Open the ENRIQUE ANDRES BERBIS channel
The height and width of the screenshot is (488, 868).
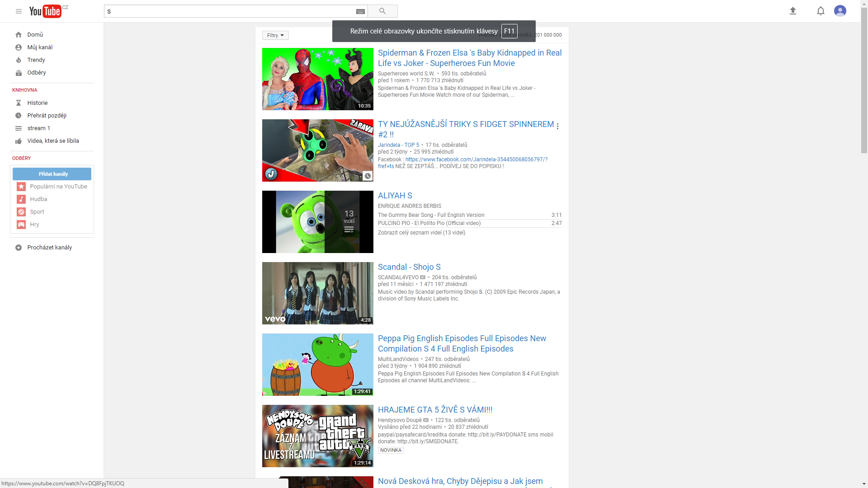pyautogui.click(x=410, y=206)
